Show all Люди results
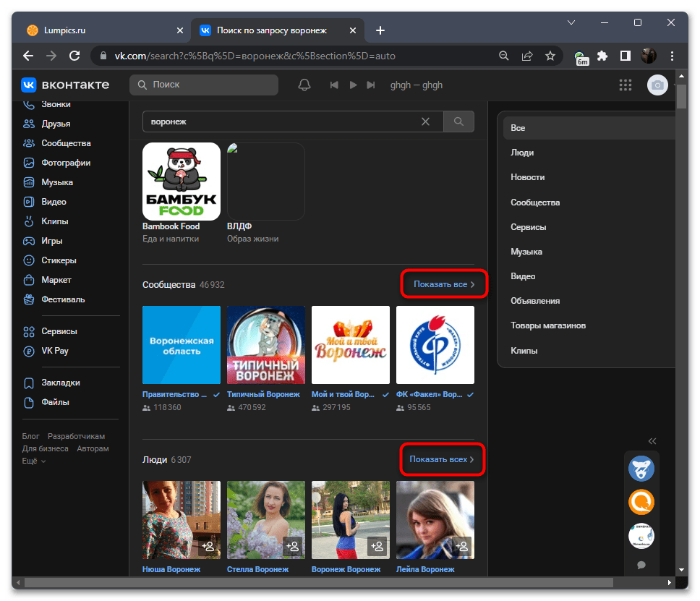Screen dimensions: 700x601 pos(442,459)
